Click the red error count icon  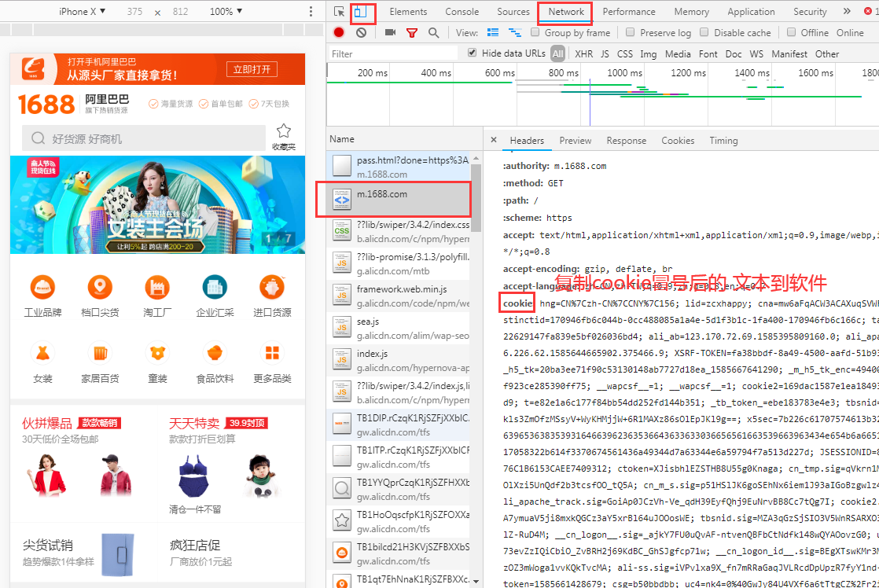pos(868,11)
